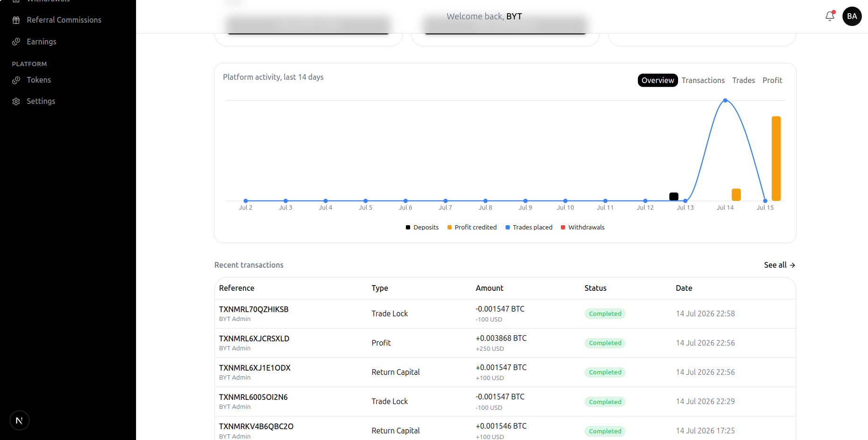Click Completed badge for 22:58 transaction
Screen dimensions: 868x440
click(605, 313)
